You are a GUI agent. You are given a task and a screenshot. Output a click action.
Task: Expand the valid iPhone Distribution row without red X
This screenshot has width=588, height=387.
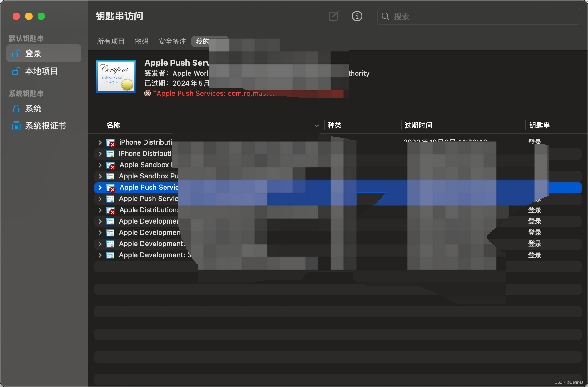point(100,154)
